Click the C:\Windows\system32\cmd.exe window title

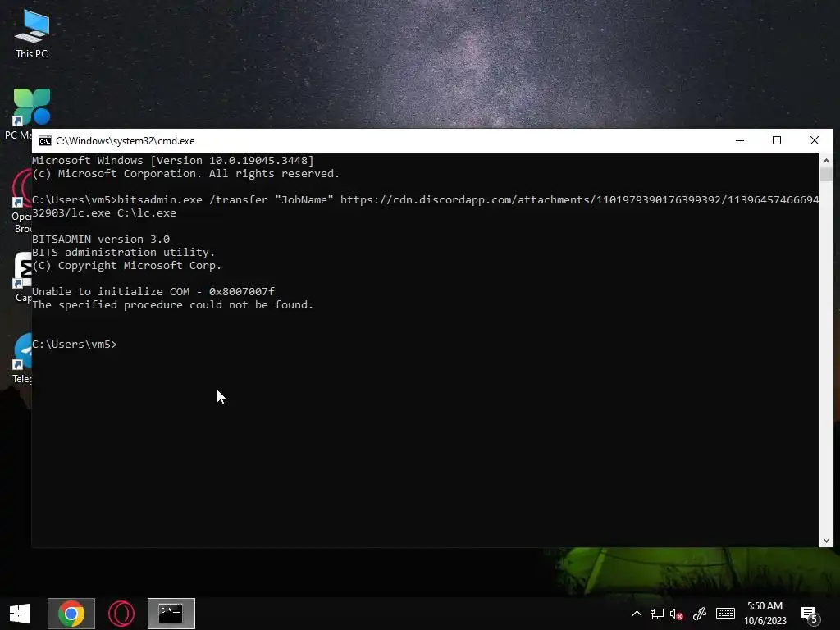pyautogui.click(x=126, y=141)
